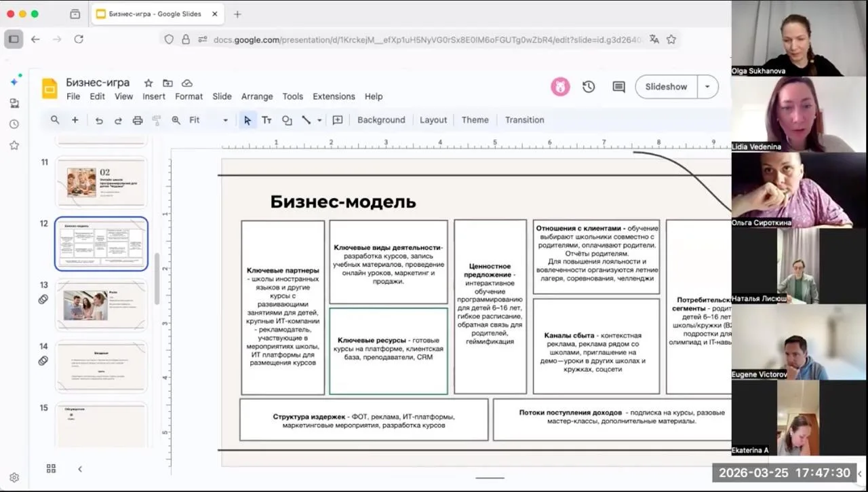Select the Text box tool
868x492 pixels.
point(267,120)
